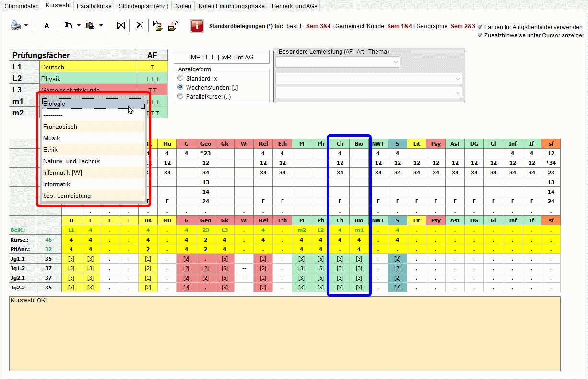Click the paste clipboard icon
Screen dimensions: 588x380
90,25
